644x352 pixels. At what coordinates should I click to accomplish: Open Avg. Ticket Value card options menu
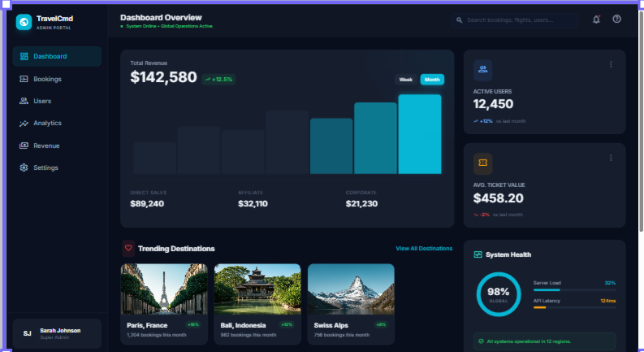coord(611,158)
